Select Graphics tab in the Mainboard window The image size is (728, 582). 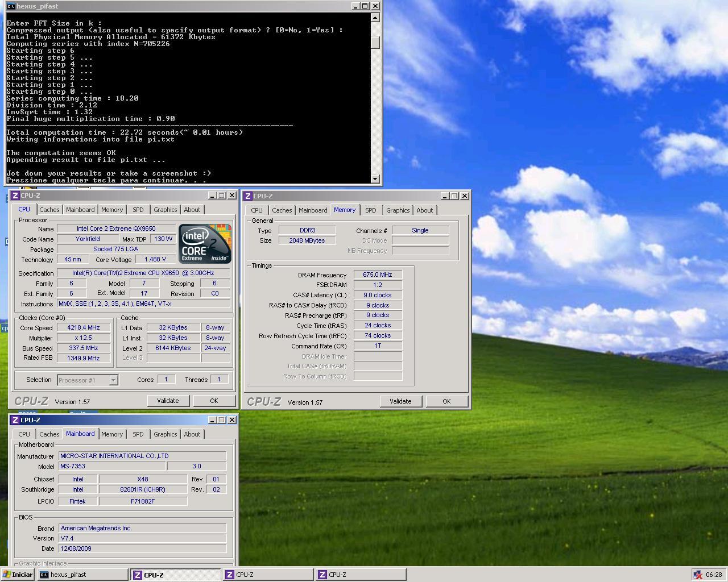(x=166, y=434)
